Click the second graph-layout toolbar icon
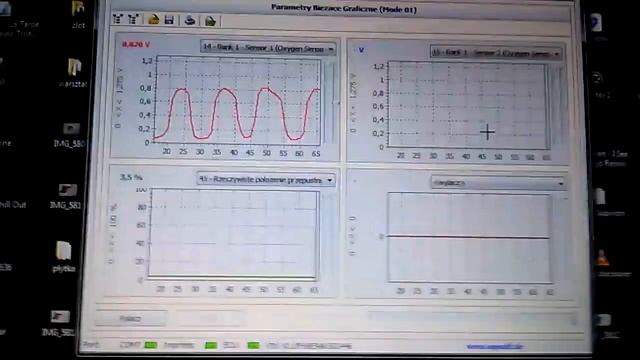Image resolution: width=640 pixels, height=360 pixels. [x=133, y=19]
